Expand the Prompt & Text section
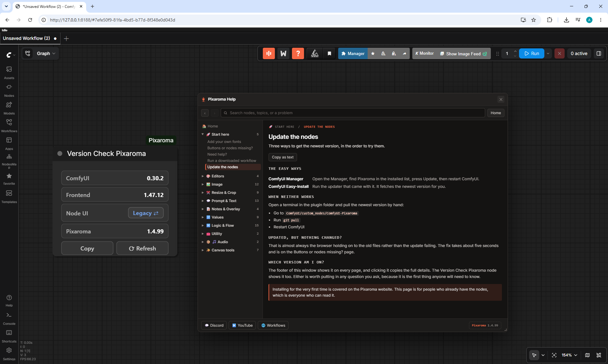Viewport: 608px width, 364px height. coord(203,201)
